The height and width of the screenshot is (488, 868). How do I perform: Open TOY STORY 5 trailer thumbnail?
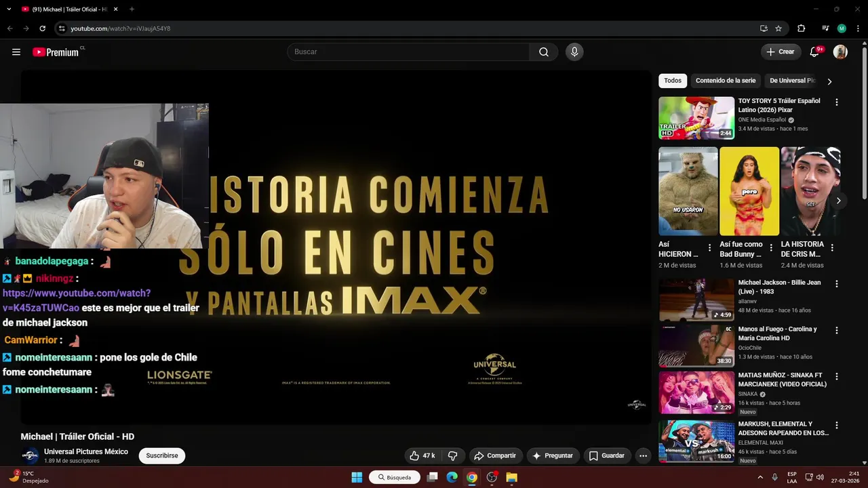click(696, 118)
